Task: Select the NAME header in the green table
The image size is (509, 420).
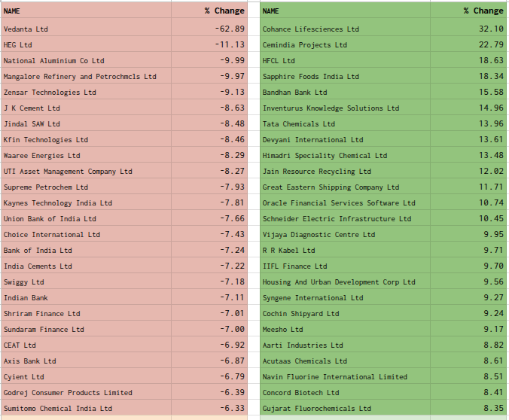Action: 345,11
